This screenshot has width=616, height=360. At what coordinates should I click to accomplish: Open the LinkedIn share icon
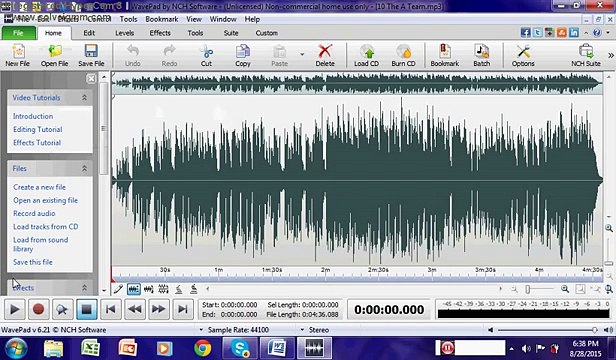tap(574, 33)
